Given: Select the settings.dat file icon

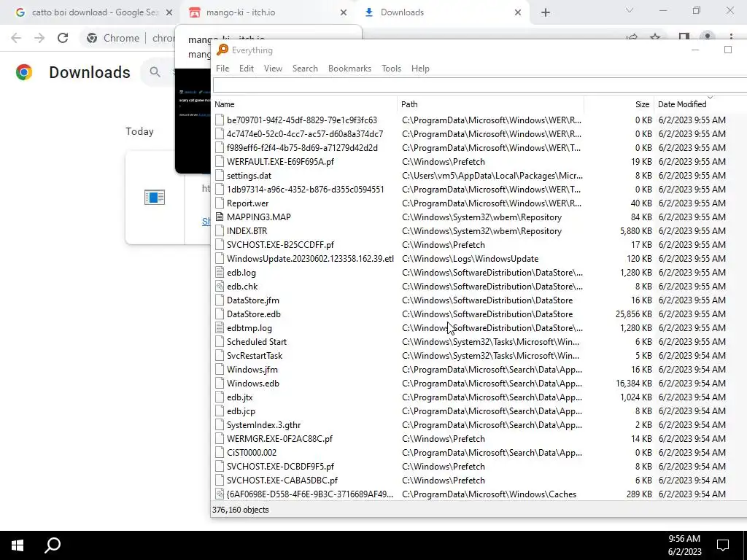Looking at the screenshot, I should coord(219,175).
